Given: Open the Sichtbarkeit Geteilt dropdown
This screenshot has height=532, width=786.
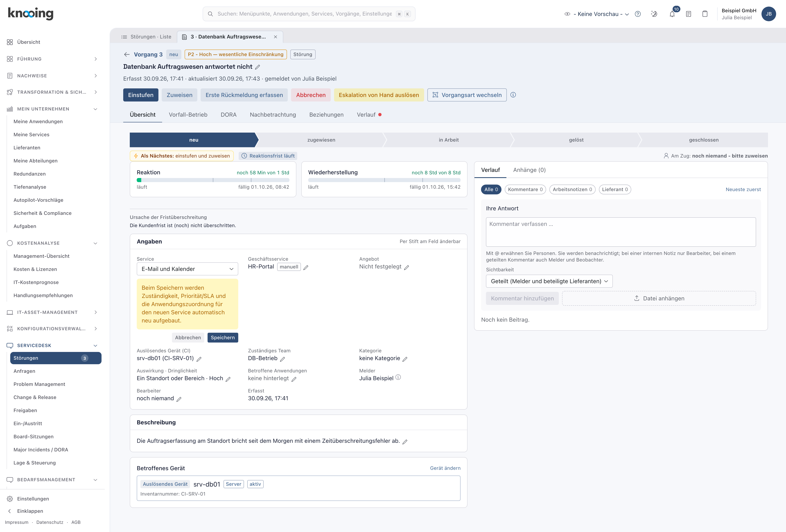Looking at the screenshot, I should (x=549, y=281).
